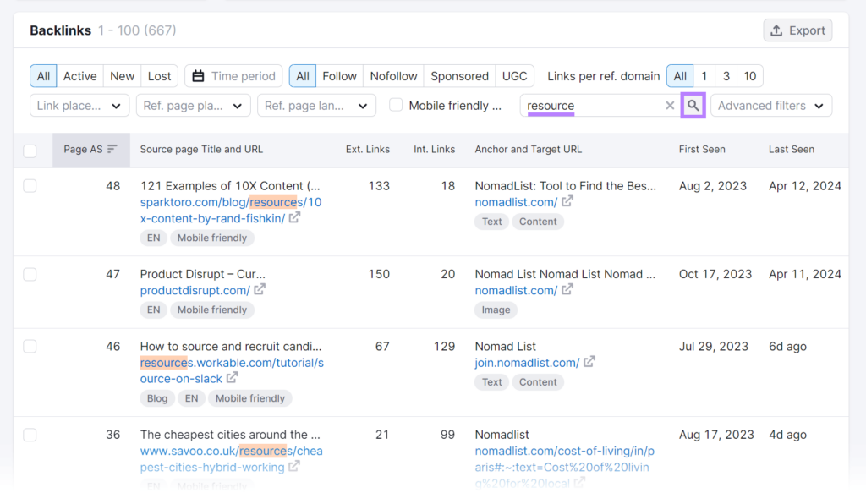
Task: Set links per ref. domain to 10
Action: [750, 76]
